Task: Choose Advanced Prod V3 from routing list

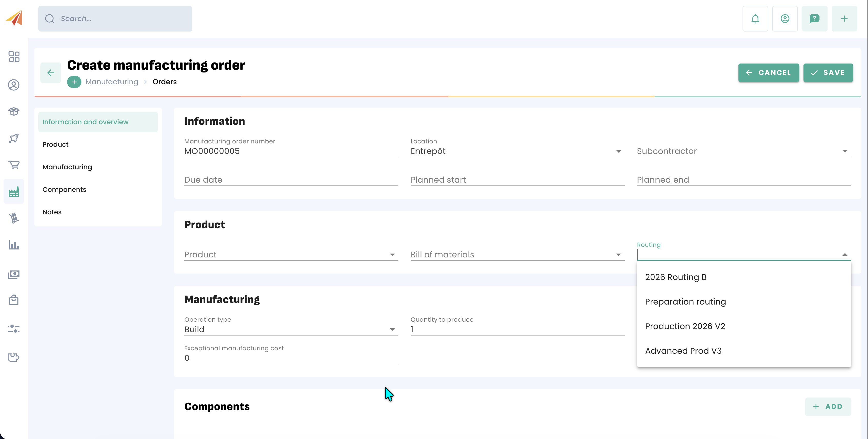Action: (x=683, y=351)
